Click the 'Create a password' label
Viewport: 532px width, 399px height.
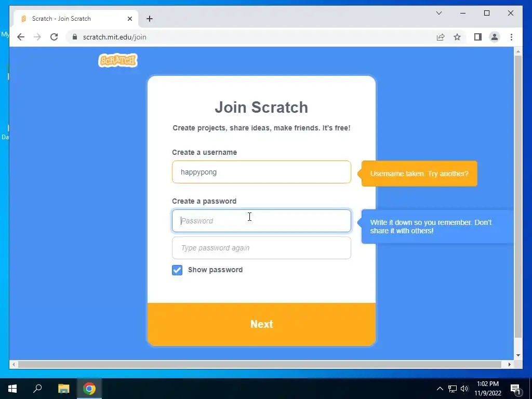point(204,201)
